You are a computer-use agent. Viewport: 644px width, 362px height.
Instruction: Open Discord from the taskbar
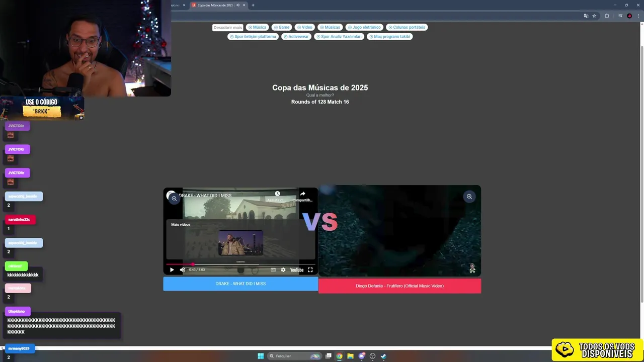[x=361, y=356]
